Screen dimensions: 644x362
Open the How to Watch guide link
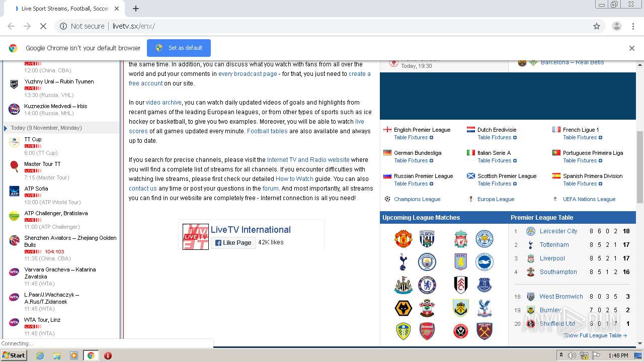[x=294, y=179]
